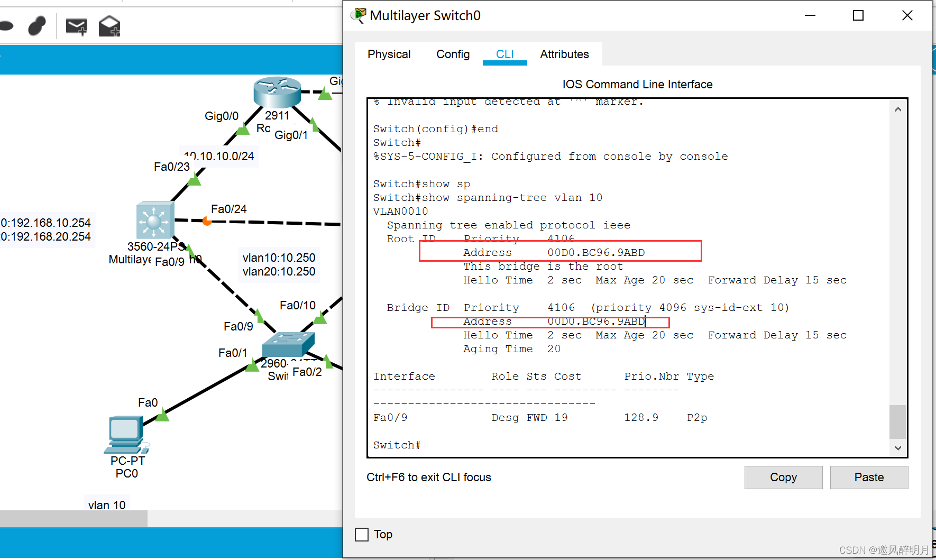Click the 'PC-PT PC0' device label

[x=127, y=467]
